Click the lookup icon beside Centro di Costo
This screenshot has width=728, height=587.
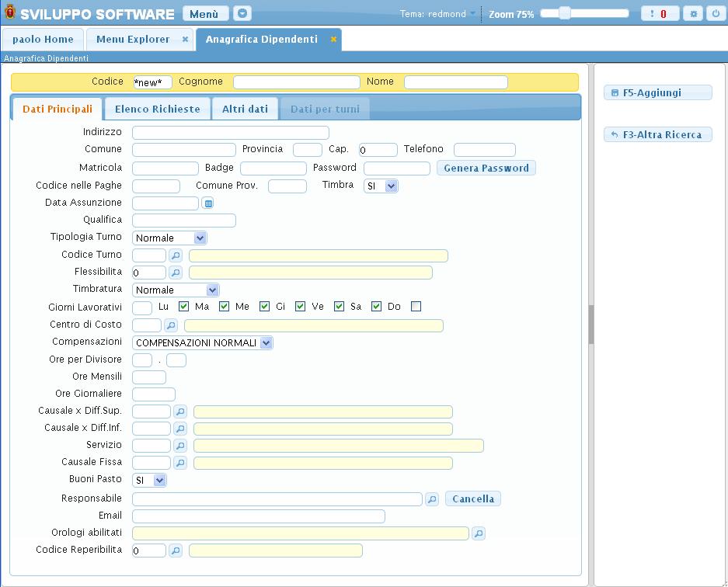170,325
